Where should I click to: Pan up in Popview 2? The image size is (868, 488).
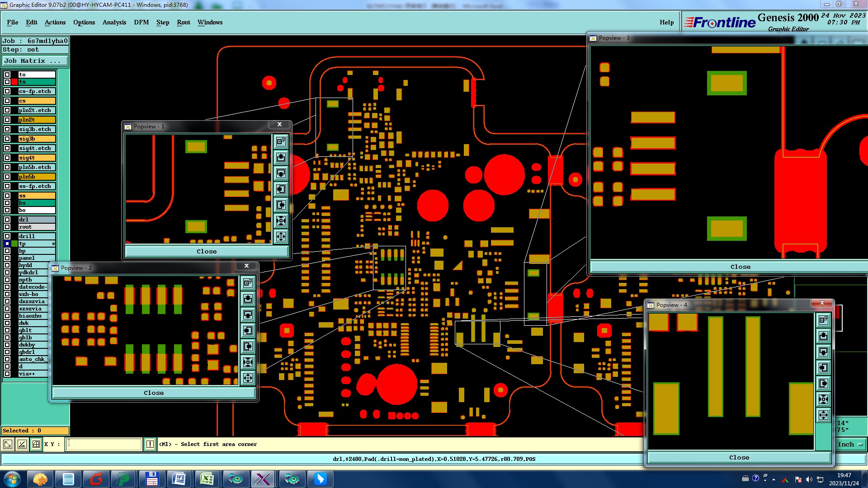(248, 299)
